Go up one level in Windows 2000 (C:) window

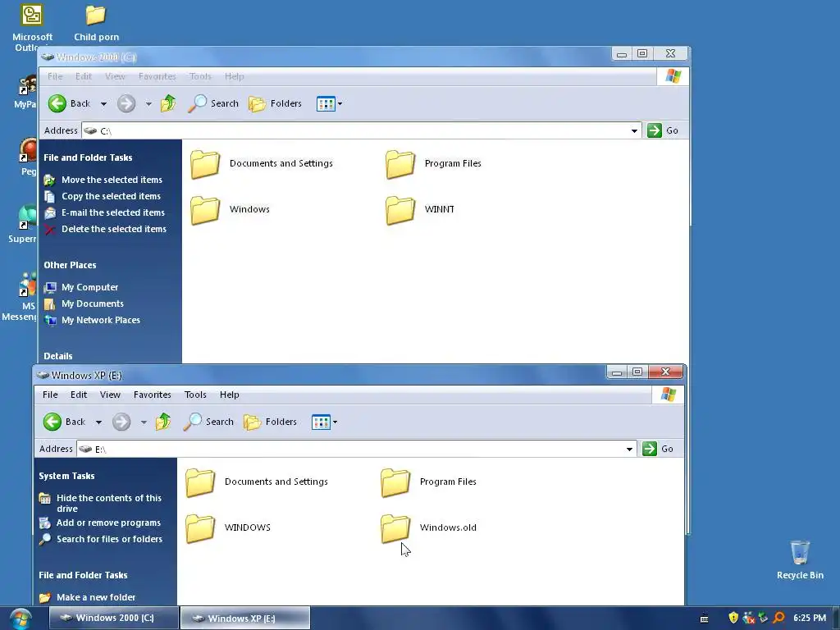pos(168,103)
